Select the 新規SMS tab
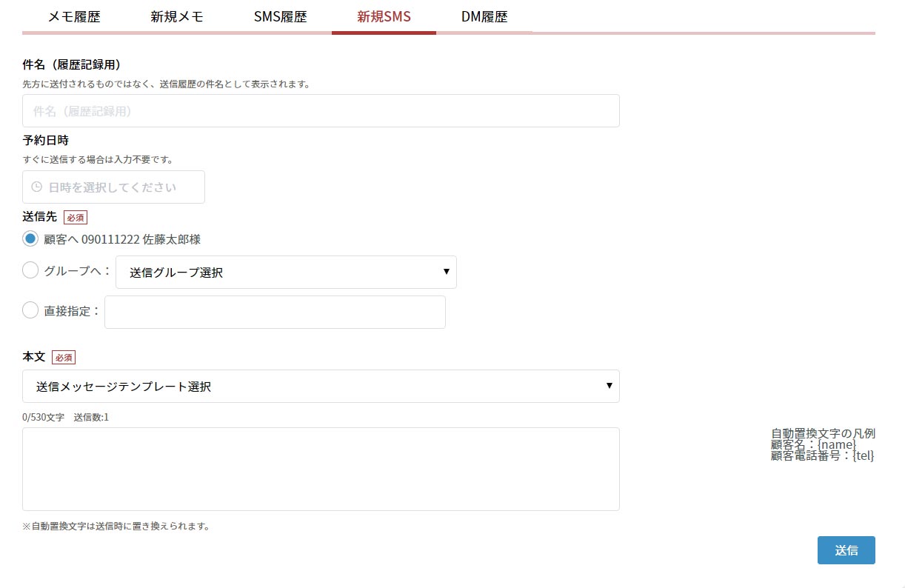The width and height of the screenshot is (905, 588). tap(384, 17)
